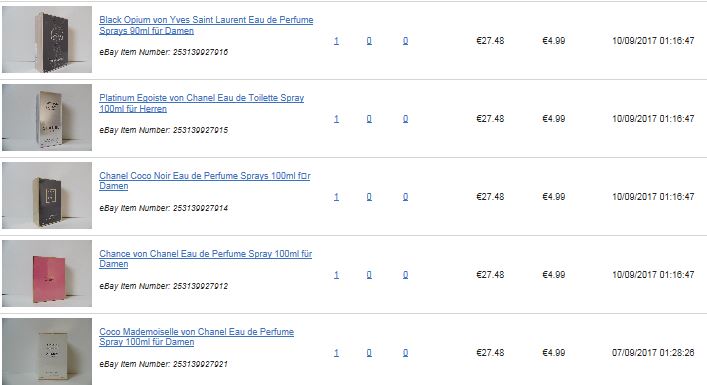Click the '1' count link for Coco Noir

pos(336,197)
